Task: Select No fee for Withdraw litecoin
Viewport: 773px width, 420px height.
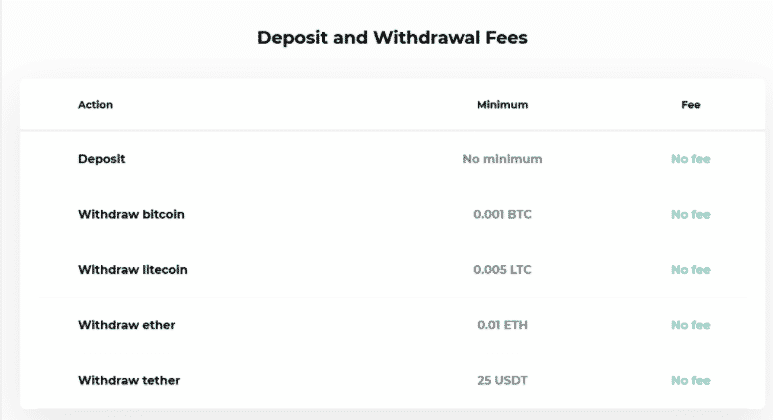Action: click(x=690, y=269)
